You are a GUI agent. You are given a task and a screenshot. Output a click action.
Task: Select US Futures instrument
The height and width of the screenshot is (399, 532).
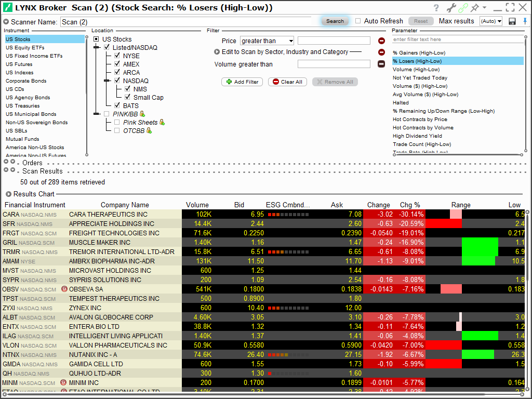point(19,64)
